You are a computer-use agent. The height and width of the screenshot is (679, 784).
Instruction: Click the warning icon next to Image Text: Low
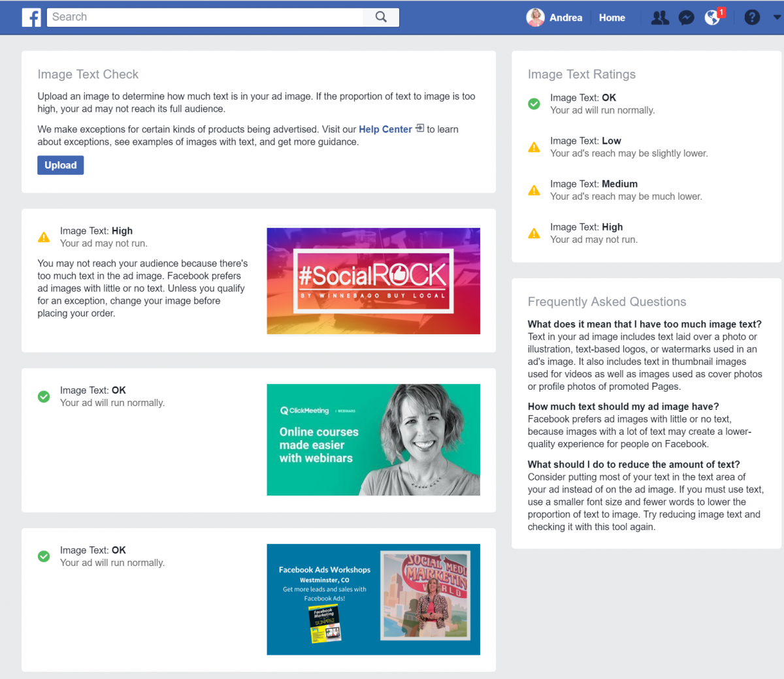(534, 146)
